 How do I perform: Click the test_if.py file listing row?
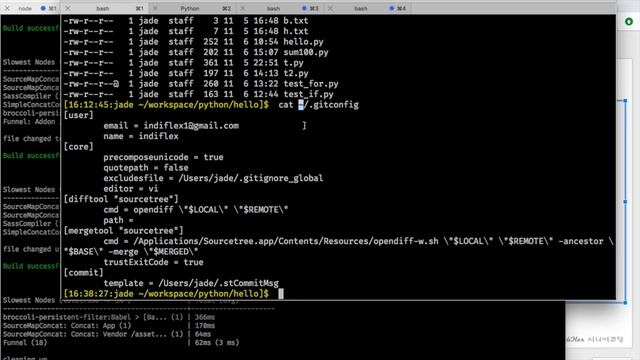(198, 94)
